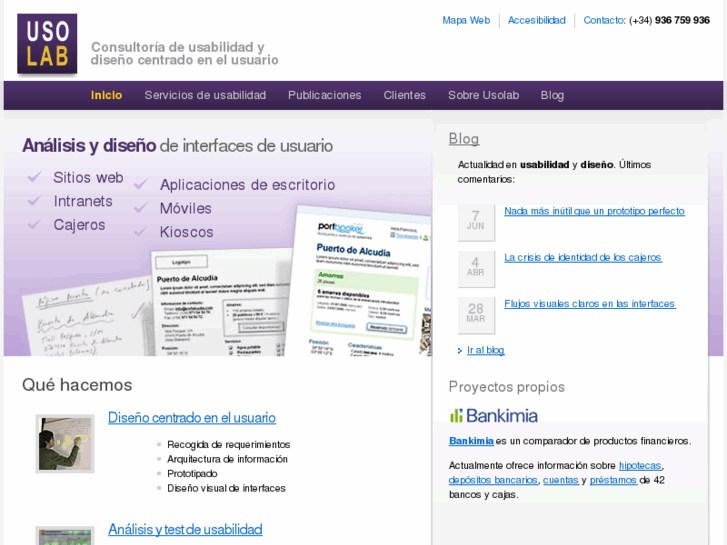This screenshot has height=545, width=727.
Task: Click the 'Consultoría de usabilidad' tagline
Action: coord(185,53)
